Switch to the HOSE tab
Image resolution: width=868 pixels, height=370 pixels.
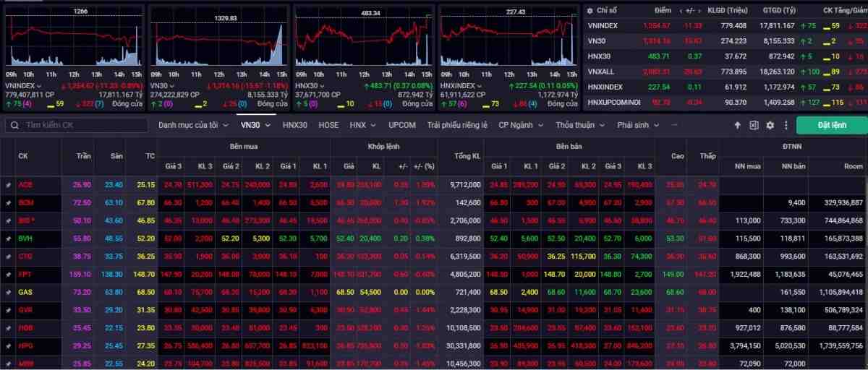(x=328, y=125)
